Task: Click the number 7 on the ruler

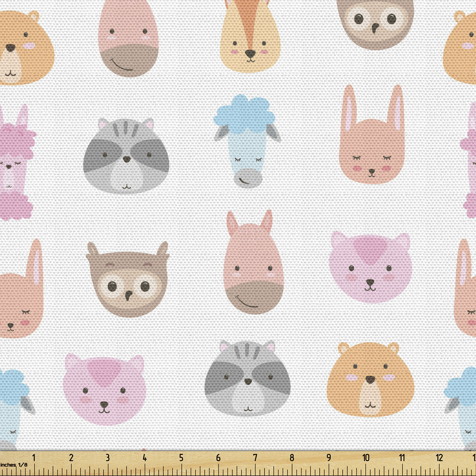Action: click(x=255, y=458)
